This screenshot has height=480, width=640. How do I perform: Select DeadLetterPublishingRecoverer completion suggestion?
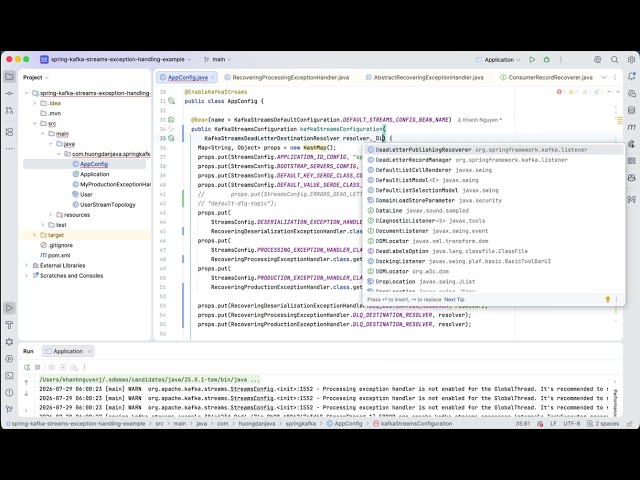(x=493, y=150)
